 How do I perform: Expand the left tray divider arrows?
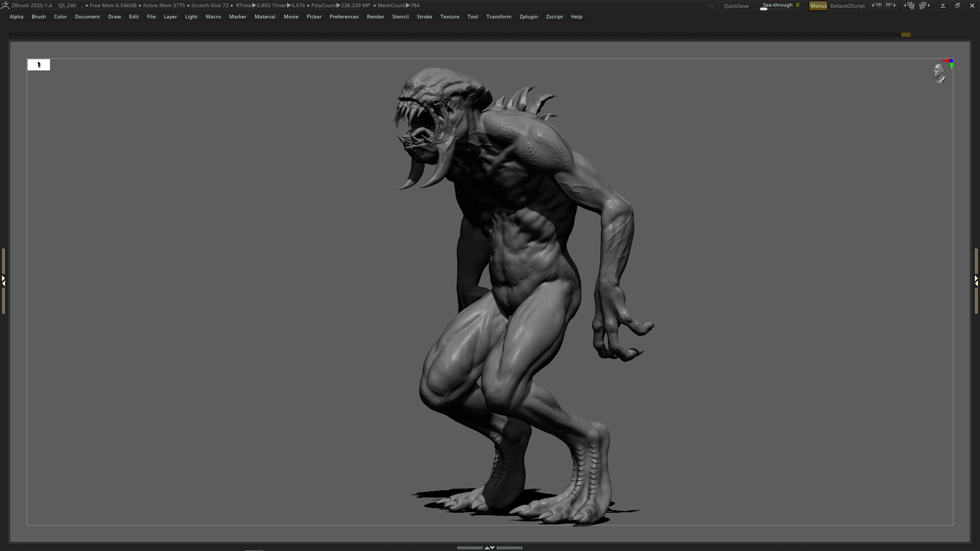tap(3, 281)
